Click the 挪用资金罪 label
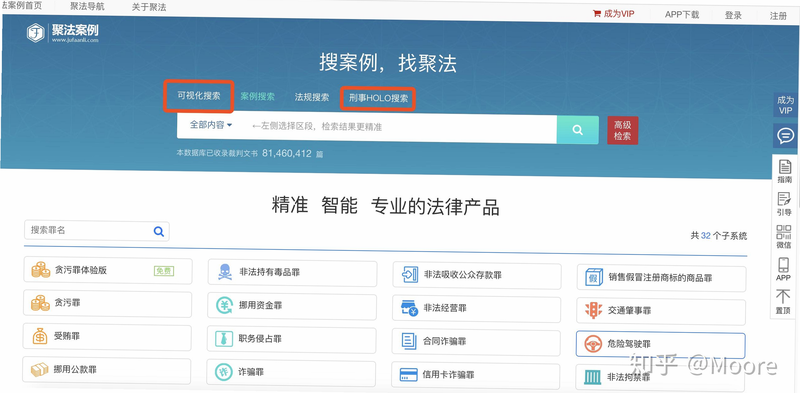 pos(260,305)
